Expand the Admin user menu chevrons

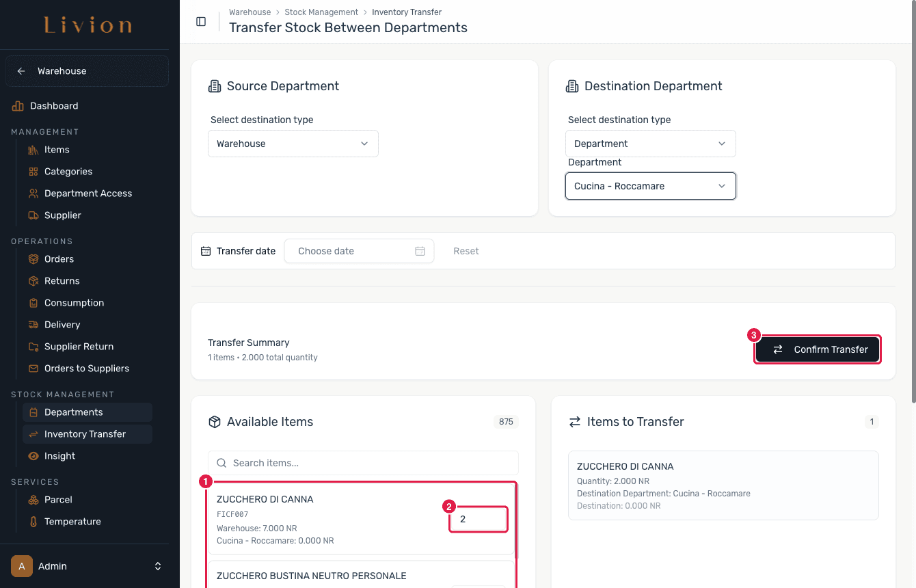[x=158, y=566]
